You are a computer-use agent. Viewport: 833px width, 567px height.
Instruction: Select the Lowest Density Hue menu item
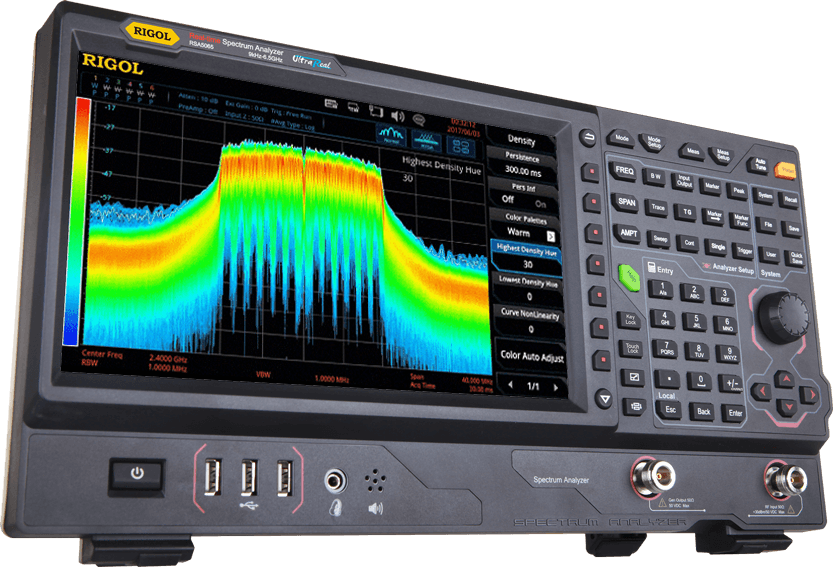coord(529,290)
